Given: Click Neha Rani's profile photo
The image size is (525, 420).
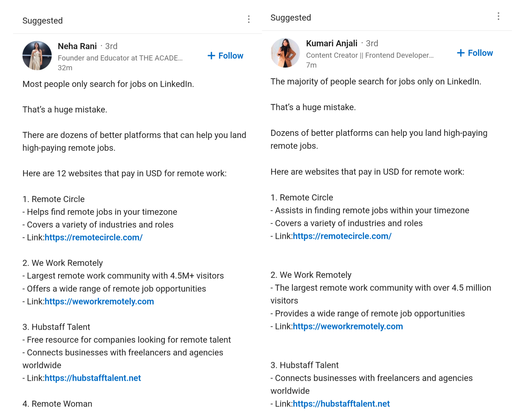Looking at the screenshot, I should point(37,55).
